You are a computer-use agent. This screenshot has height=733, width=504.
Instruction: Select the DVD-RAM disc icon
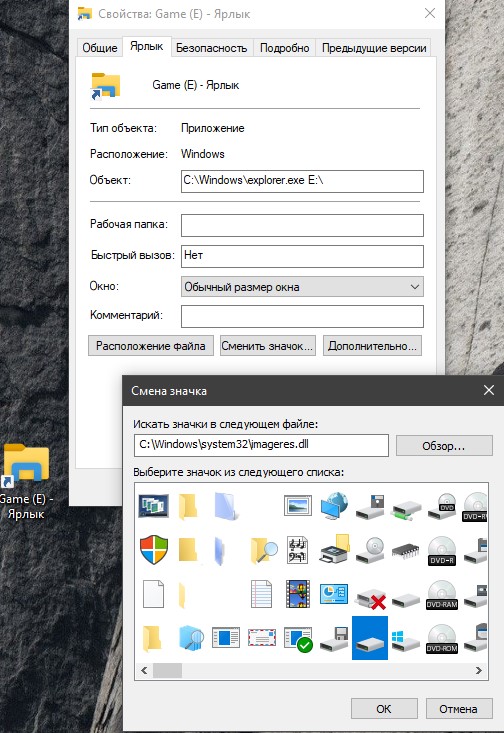click(x=442, y=595)
